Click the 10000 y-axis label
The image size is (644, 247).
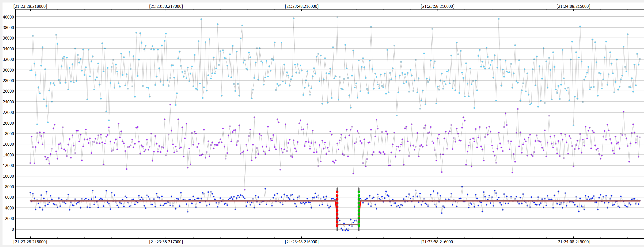8,176
